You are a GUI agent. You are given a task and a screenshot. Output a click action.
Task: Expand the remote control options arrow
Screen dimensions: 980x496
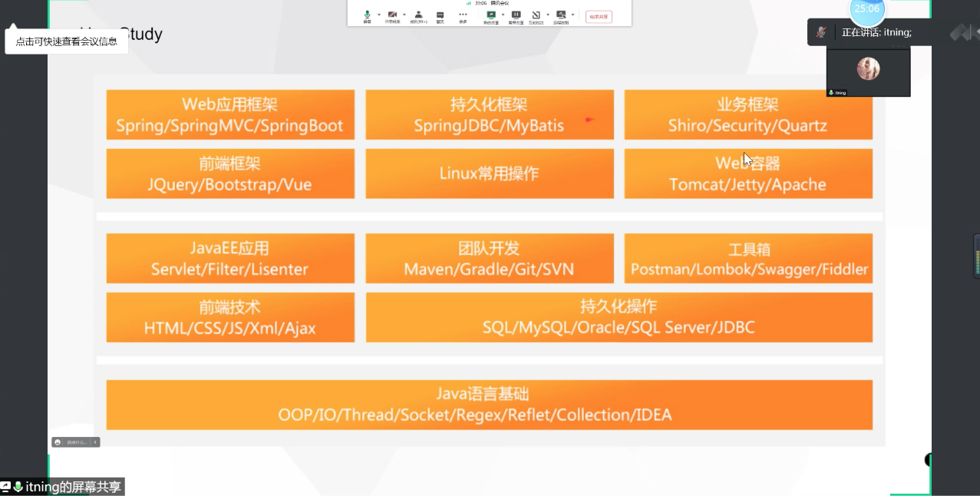[572, 15]
